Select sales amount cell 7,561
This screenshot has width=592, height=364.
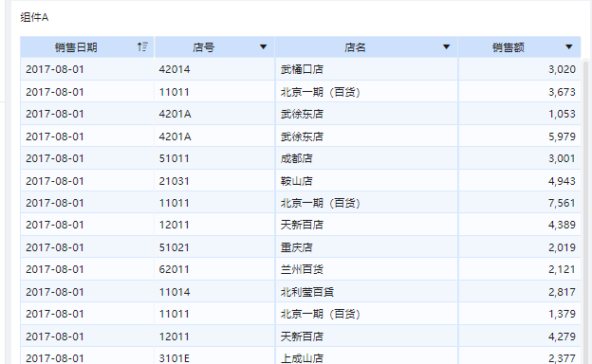(520, 203)
